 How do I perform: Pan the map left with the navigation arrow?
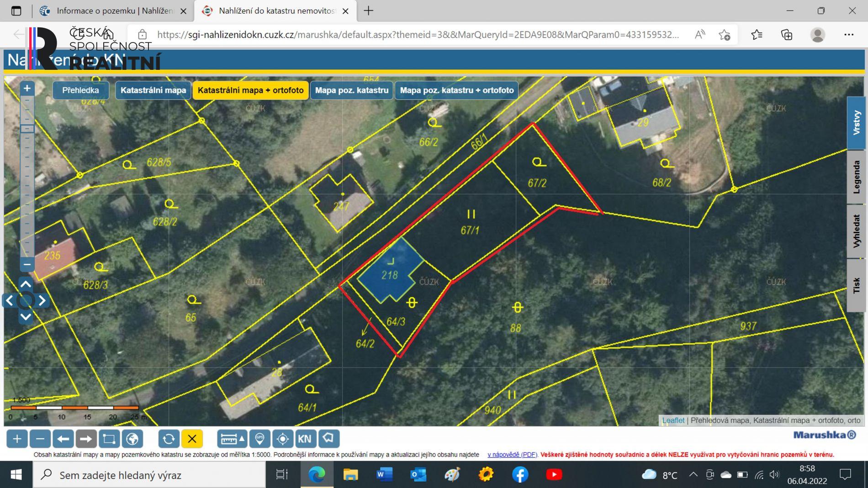click(9, 300)
